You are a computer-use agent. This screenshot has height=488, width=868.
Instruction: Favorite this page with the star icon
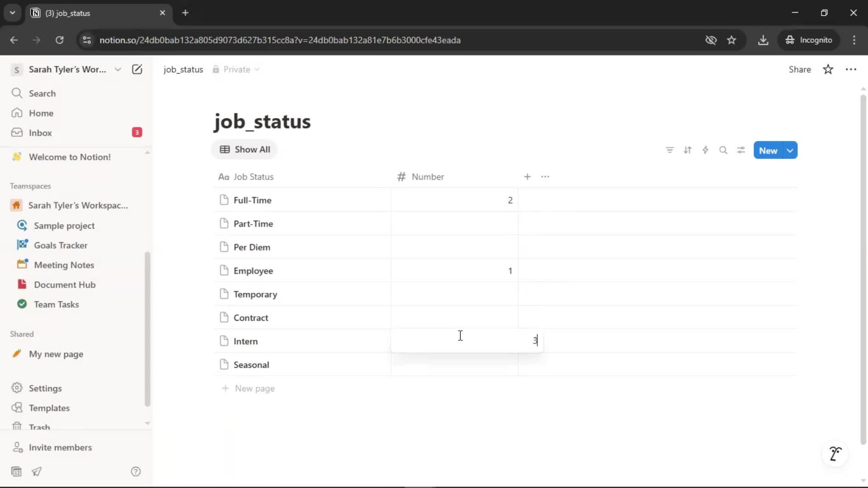[x=828, y=69]
